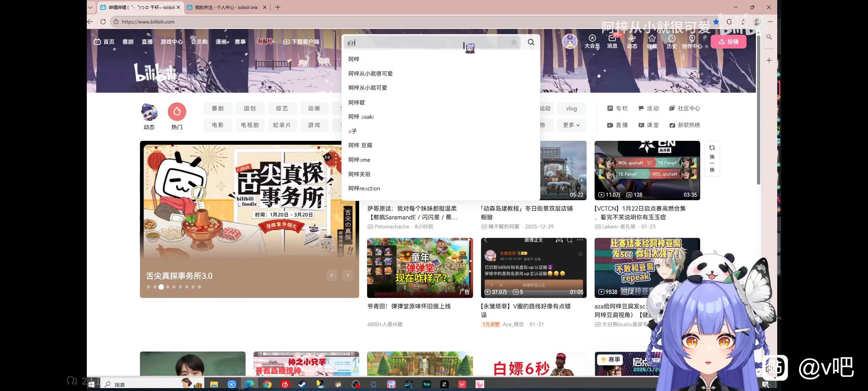Clear the search box with the X icon
This screenshot has height=391, width=868.
pyautogui.click(x=514, y=42)
